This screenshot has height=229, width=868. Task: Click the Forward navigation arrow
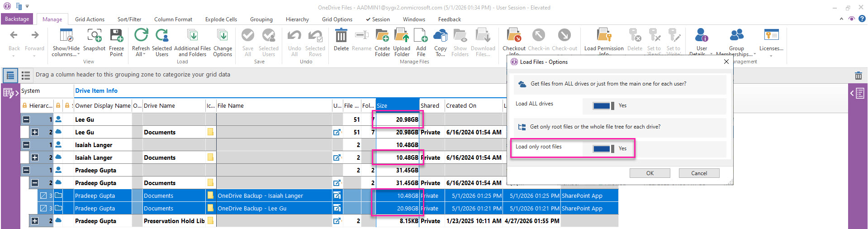coord(35,35)
